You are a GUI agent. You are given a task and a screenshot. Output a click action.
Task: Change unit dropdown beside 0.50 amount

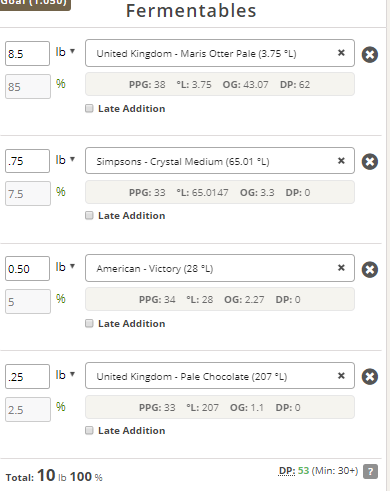click(65, 267)
